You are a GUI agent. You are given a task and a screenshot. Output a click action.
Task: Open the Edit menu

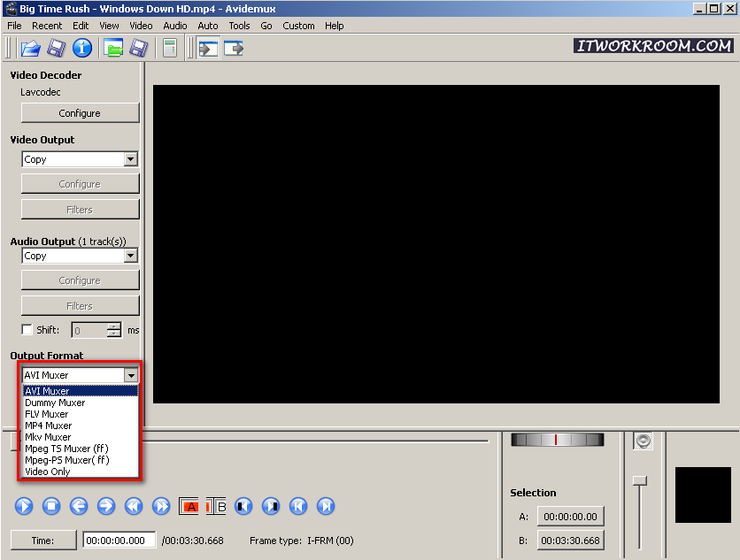(81, 26)
